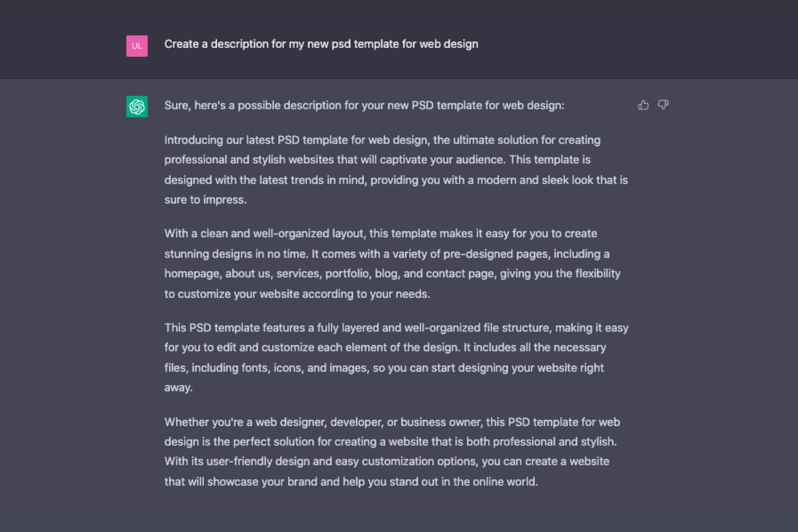The image size is (798, 532).
Task: Click the line starting "Sure, here's a possible description"
Action: click(x=364, y=105)
